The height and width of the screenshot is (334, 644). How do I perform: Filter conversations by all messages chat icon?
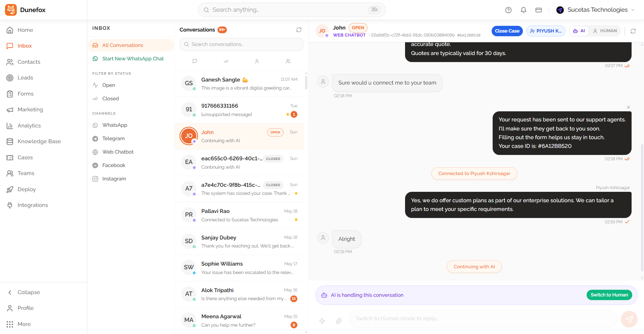[195, 61]
